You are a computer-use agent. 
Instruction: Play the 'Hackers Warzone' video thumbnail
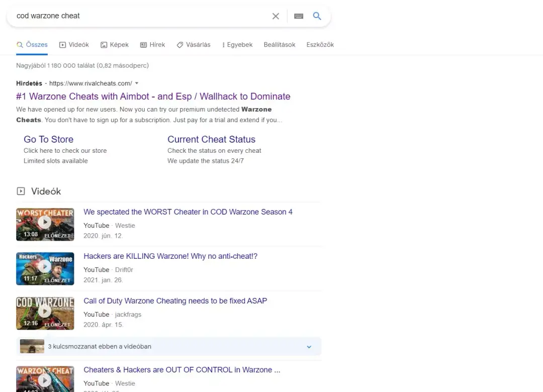tap(45, 269)
